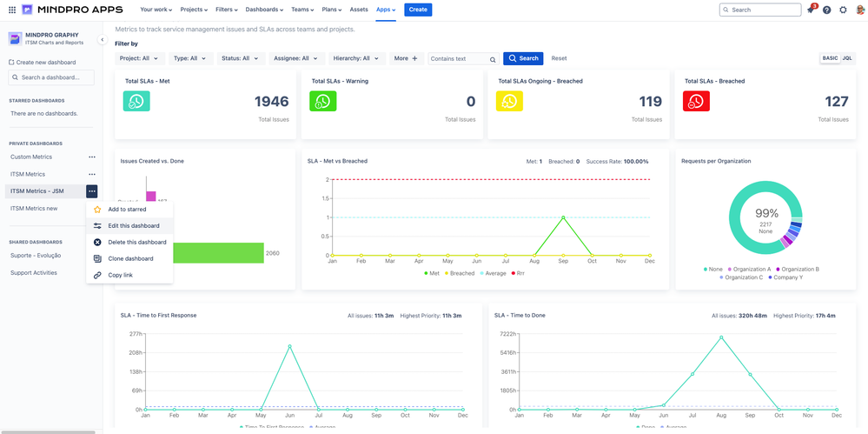Open the app switcher grid icon

tap(12, 10)
